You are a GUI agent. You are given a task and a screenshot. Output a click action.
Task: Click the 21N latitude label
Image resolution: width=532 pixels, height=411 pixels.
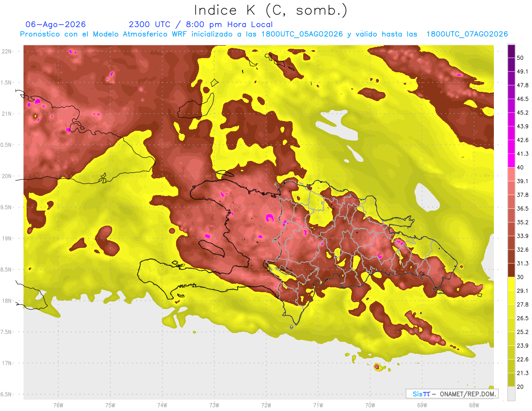8,114
